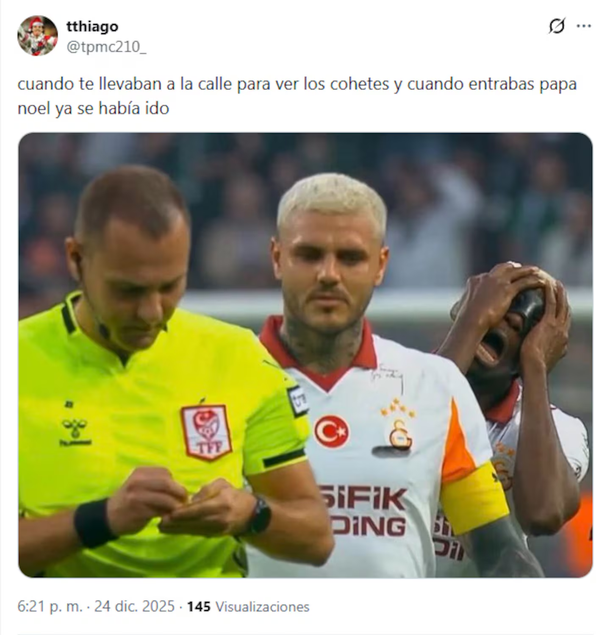Click the black wristband on referee's arm
The height and width of the screenshot is (635, 610).
93,523
